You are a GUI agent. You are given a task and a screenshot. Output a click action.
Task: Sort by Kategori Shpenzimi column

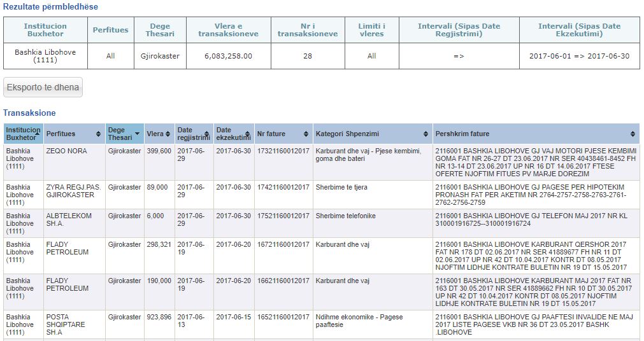[x=373, y=134]
